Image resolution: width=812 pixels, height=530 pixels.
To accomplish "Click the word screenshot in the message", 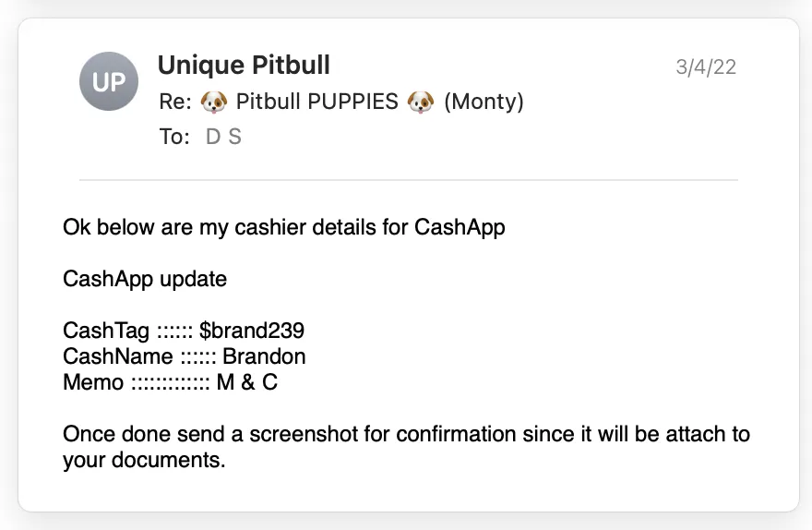I will [304, 434].
